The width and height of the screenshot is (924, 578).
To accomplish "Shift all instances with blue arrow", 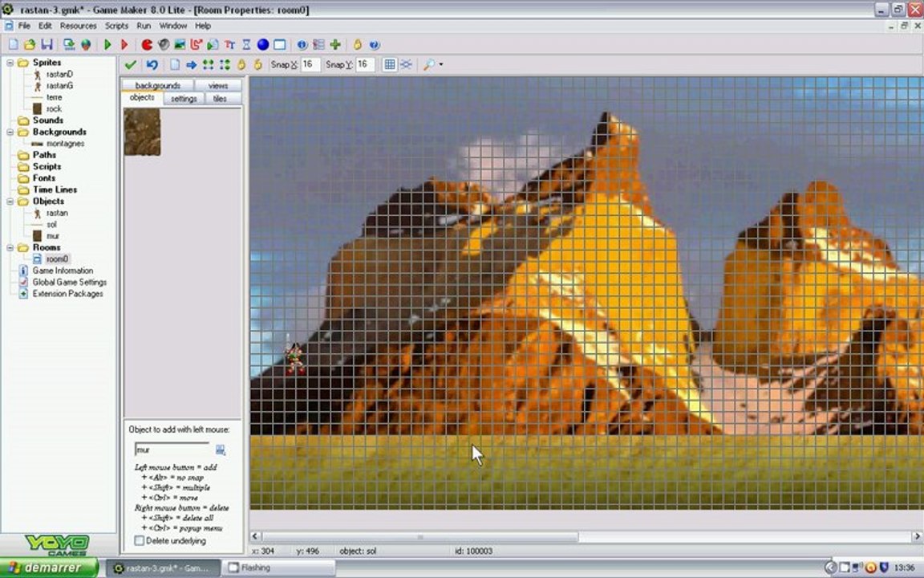I will coord(192,65).
